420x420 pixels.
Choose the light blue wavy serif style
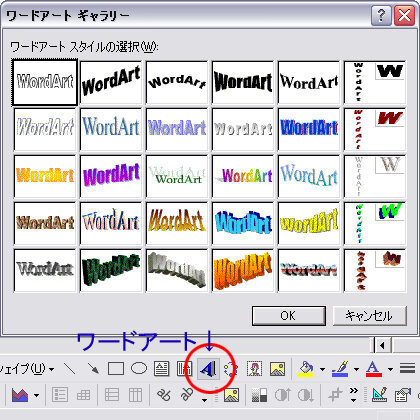coord(309,176)
